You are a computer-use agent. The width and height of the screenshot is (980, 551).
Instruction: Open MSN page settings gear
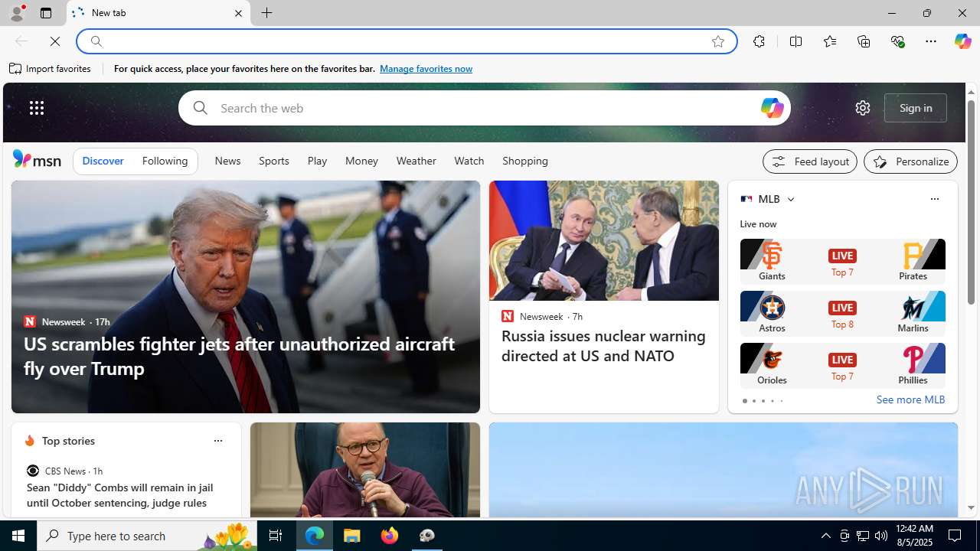[x=863, y=108]
